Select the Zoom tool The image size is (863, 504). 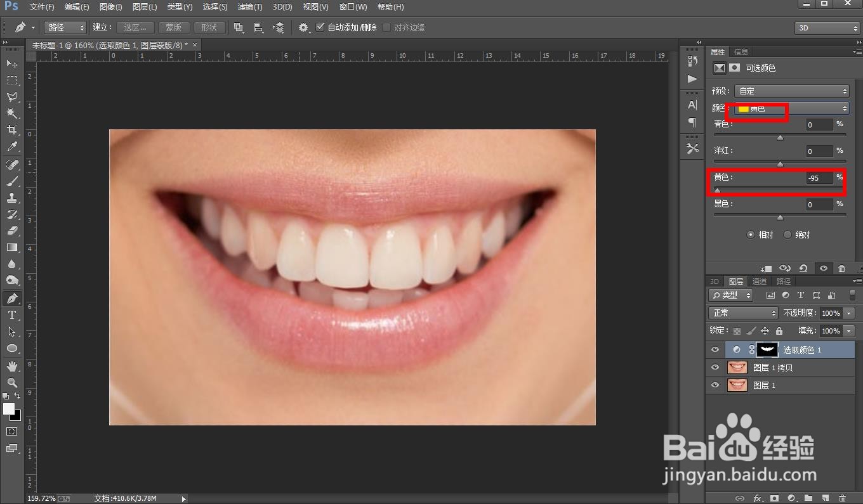click(12, 383)
